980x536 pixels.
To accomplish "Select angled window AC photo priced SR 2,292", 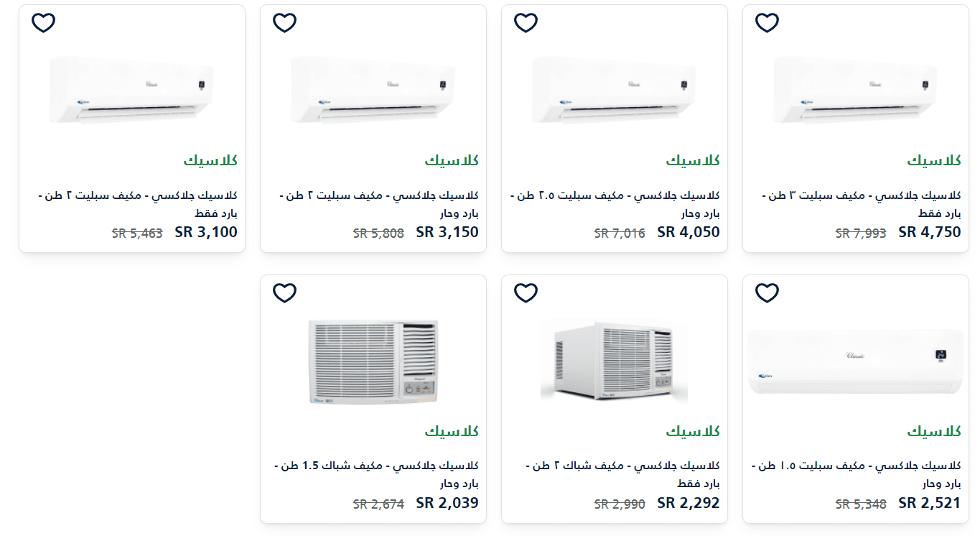I will [x=614, y=361].
